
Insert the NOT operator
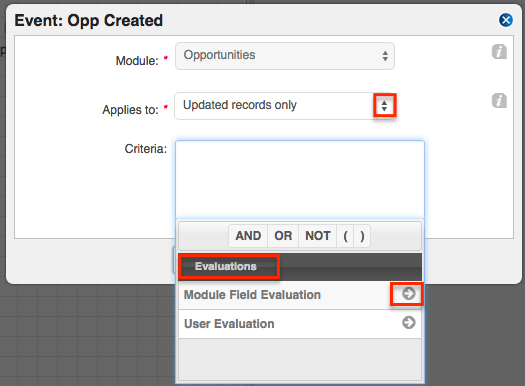pyautogui.click(x=318, y=236)
